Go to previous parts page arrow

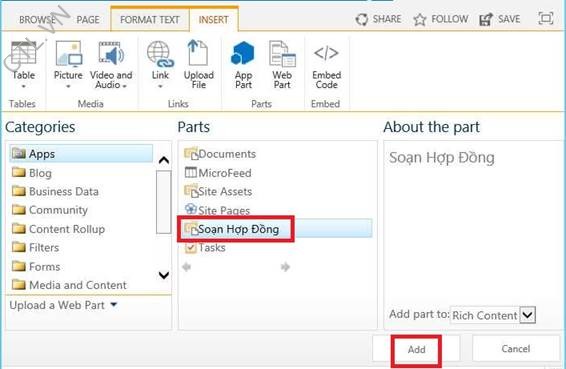click(x=187, y=267)
